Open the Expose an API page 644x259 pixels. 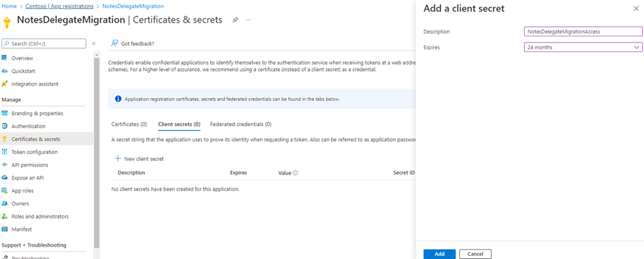click(27, 177)
